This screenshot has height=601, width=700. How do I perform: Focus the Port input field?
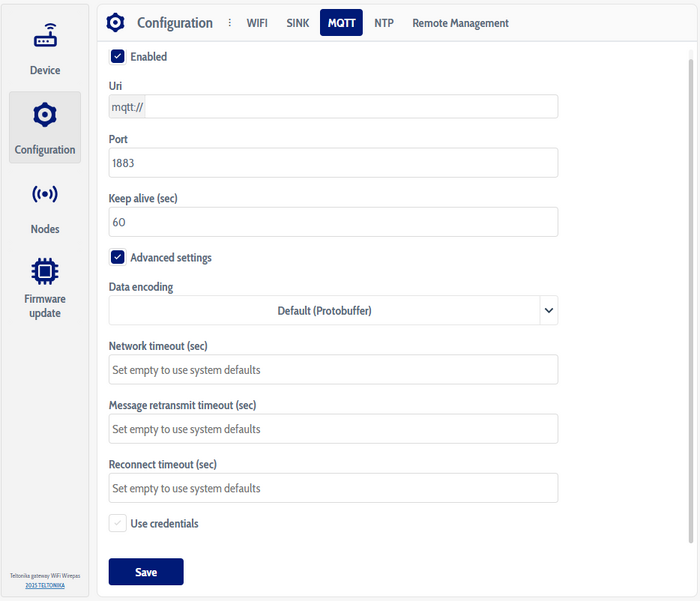pyautogui.click(x=333, y=163)
